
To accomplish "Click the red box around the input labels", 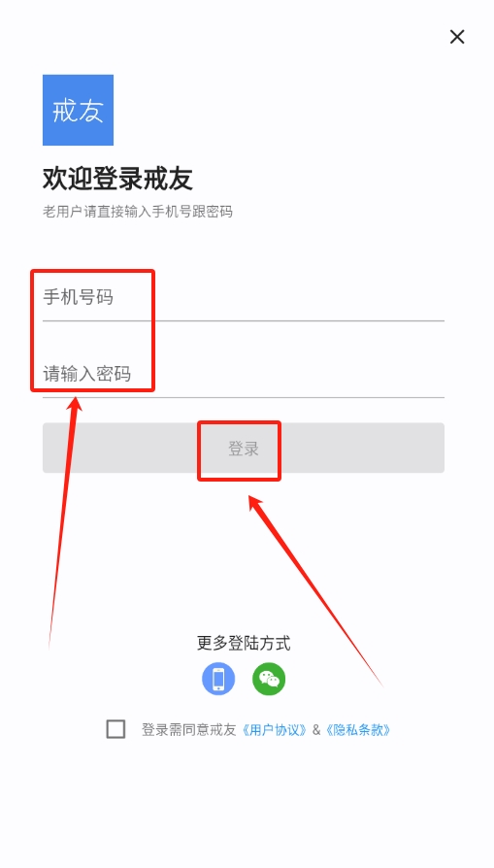I will coord(92,330).
